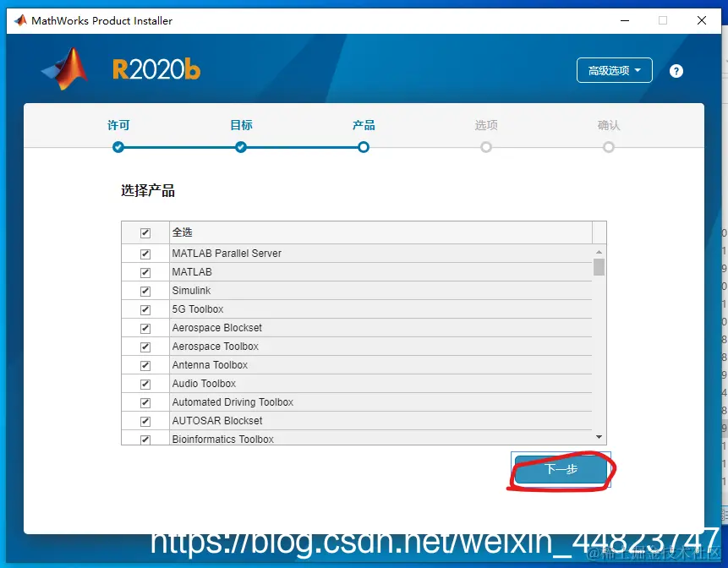Image resolution: width=728 pixels, height=568 pixels.
Task: Select the Aerospace Blockset row text
Action: point(216,328)
